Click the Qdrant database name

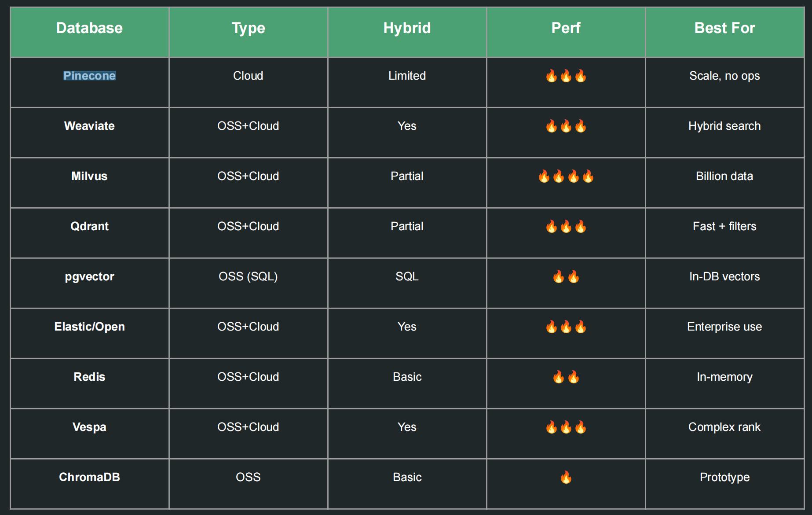[89, 226]
